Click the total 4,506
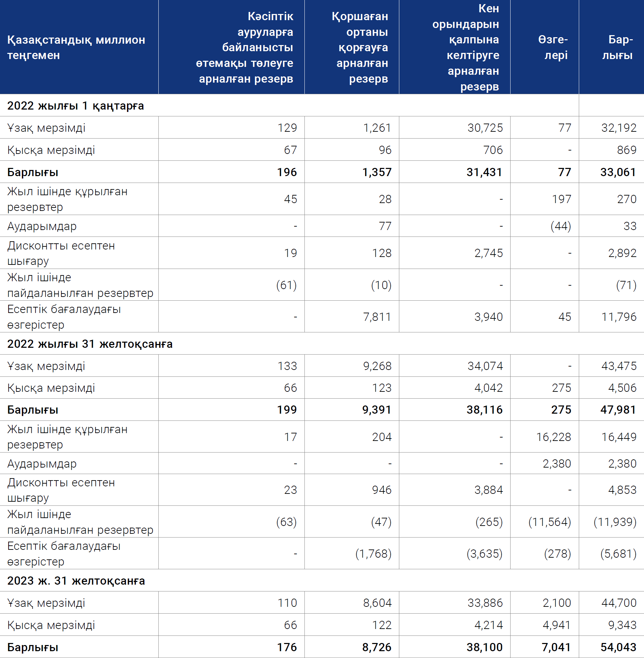This screenshot has height=658, width=644. tap(622, 388)
